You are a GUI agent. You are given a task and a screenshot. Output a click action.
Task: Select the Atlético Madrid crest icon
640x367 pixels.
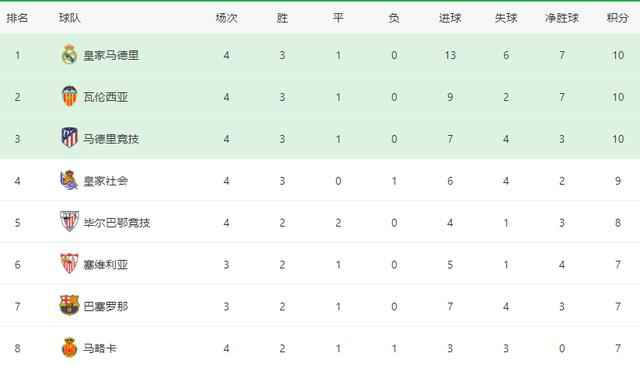pos(69,138)
